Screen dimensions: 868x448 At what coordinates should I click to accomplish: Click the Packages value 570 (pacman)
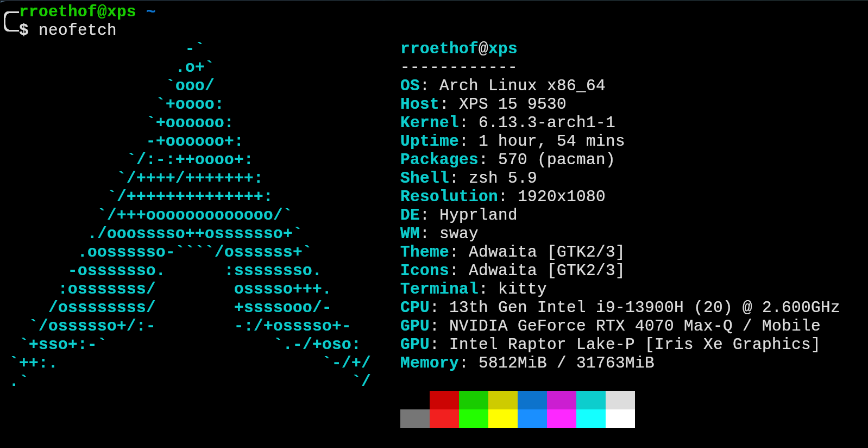pyautogui.click(x=556, y=159)
